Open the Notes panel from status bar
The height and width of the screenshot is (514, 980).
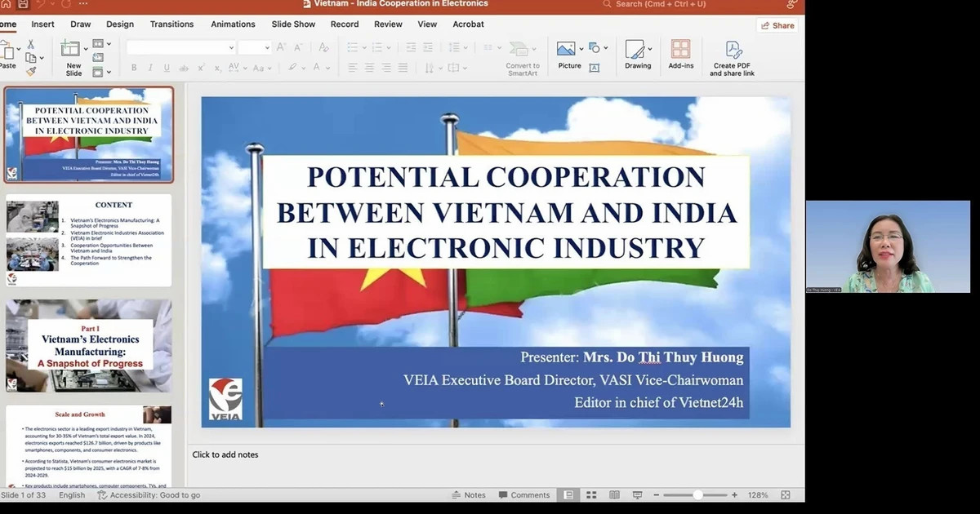pos(469,494)
